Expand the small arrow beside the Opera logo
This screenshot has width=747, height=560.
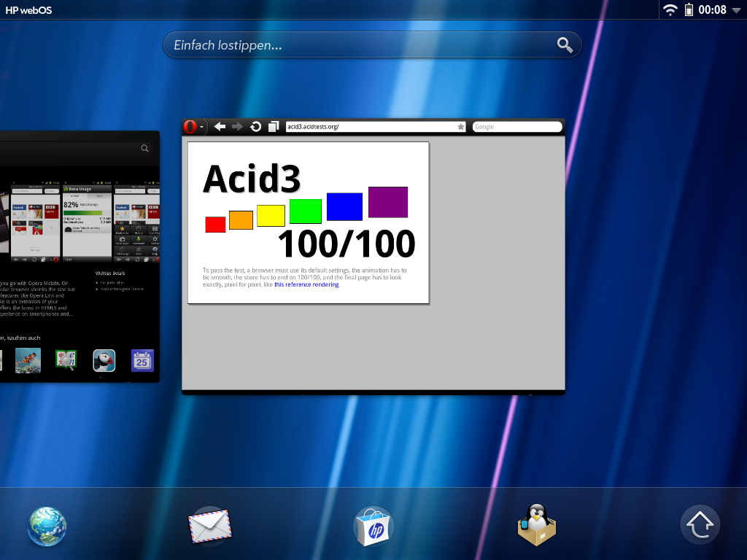(201, 127)
